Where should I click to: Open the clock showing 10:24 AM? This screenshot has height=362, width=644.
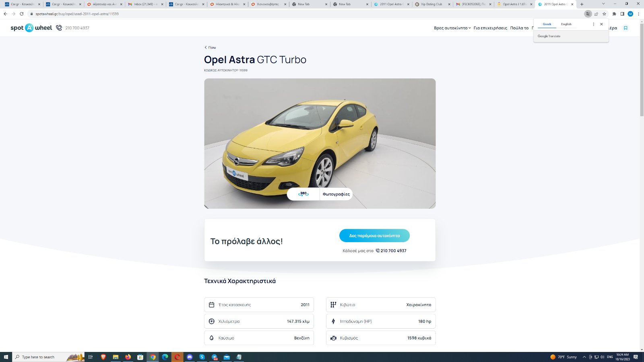point(622,357)
